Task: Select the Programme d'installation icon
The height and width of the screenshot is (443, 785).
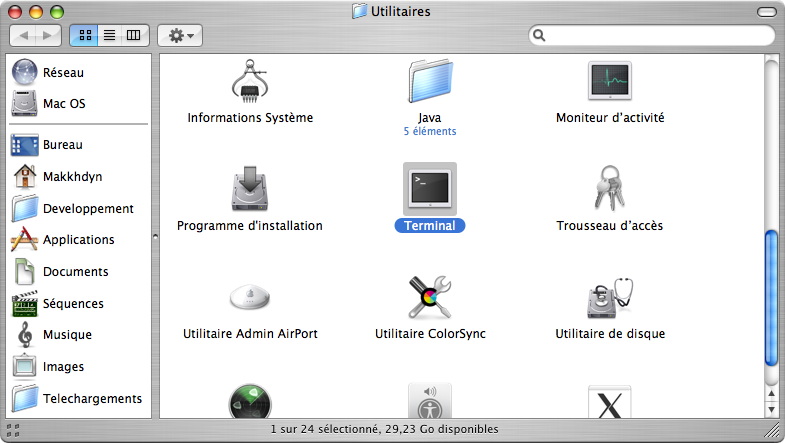Action: click(250, 189)
